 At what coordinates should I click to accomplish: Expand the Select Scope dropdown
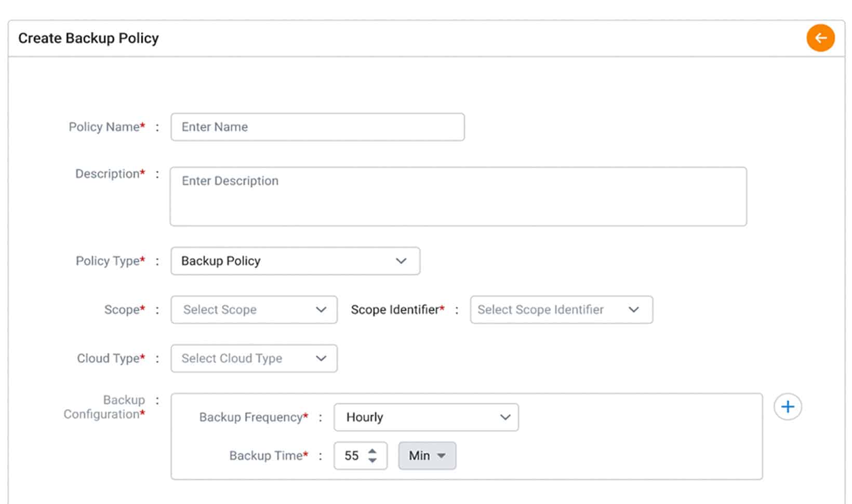tap(254, 310)
